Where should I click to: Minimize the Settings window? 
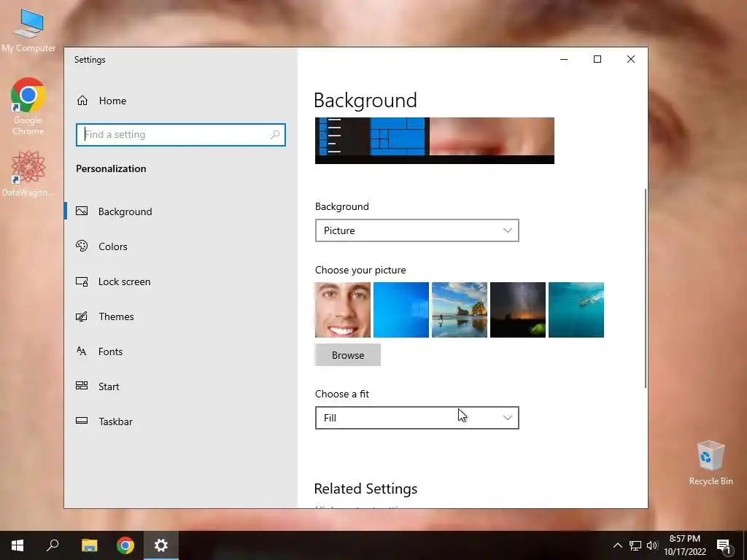point(564,59)
